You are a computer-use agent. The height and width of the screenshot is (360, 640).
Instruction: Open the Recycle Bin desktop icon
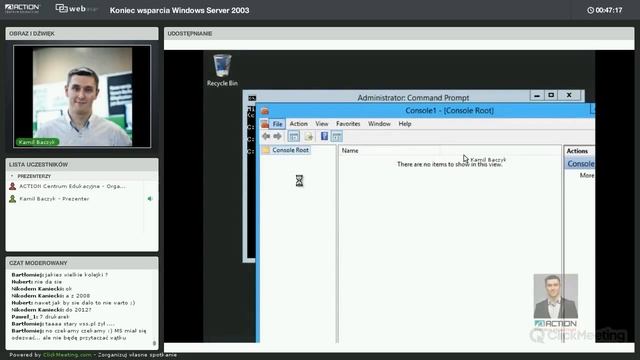point(222,70)
